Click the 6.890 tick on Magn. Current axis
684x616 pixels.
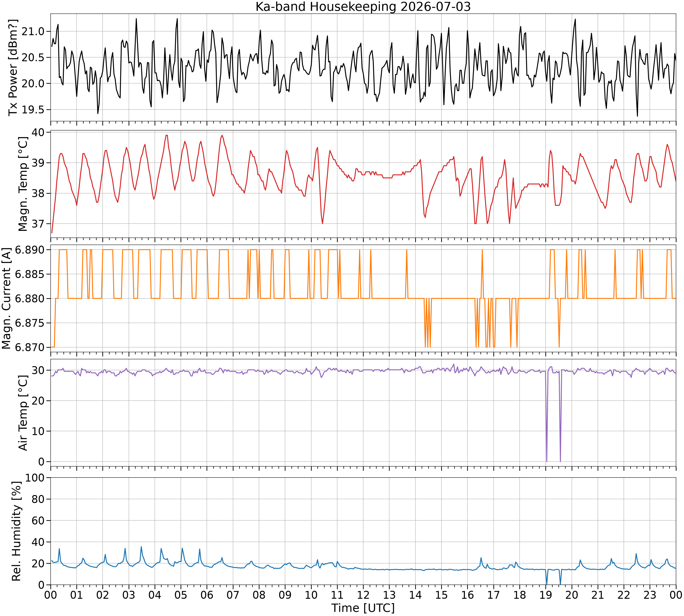tap(30, 250)
